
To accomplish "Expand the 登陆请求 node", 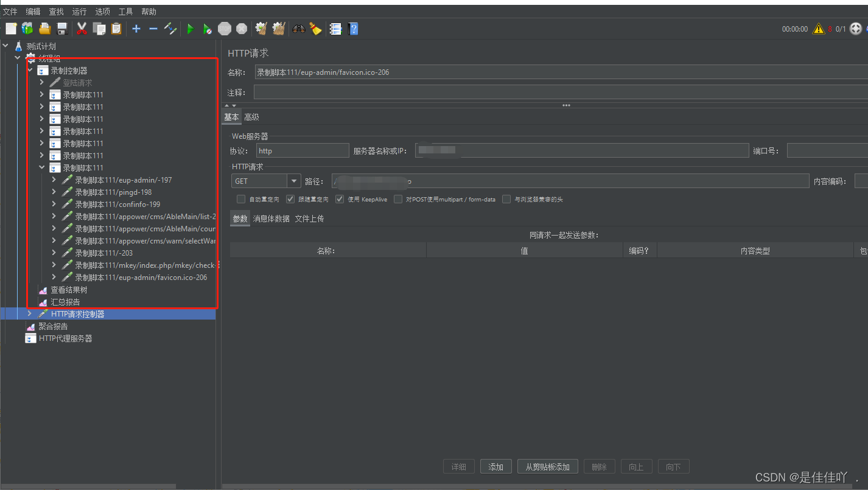I will click(41, 82).
